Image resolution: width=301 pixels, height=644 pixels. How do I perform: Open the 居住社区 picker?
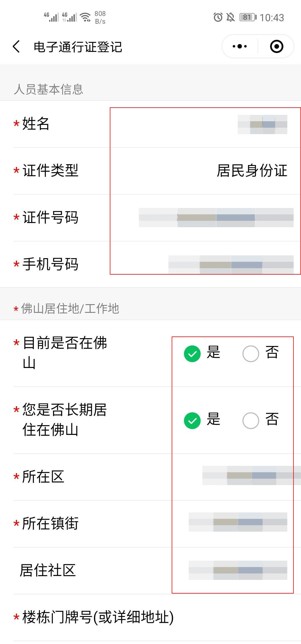tap(238, 570)
